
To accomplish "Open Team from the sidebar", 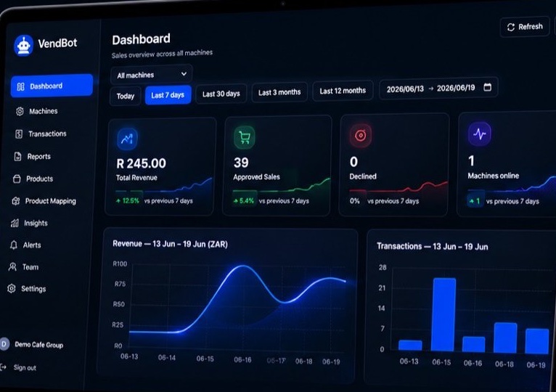I will (30, 267).
